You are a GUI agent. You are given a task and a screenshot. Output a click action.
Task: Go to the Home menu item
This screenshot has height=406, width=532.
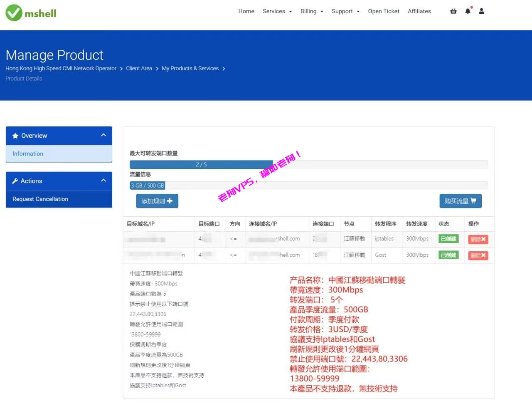click(246, 11)
